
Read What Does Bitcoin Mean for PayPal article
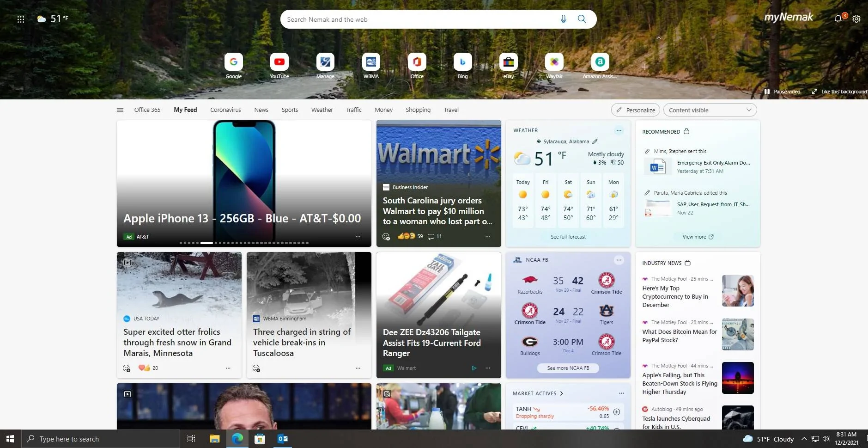click(680, 336)
